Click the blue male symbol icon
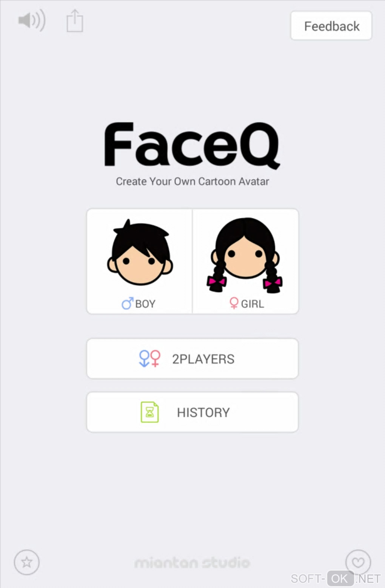Screen dimensions: 385x588 (127, 303)
